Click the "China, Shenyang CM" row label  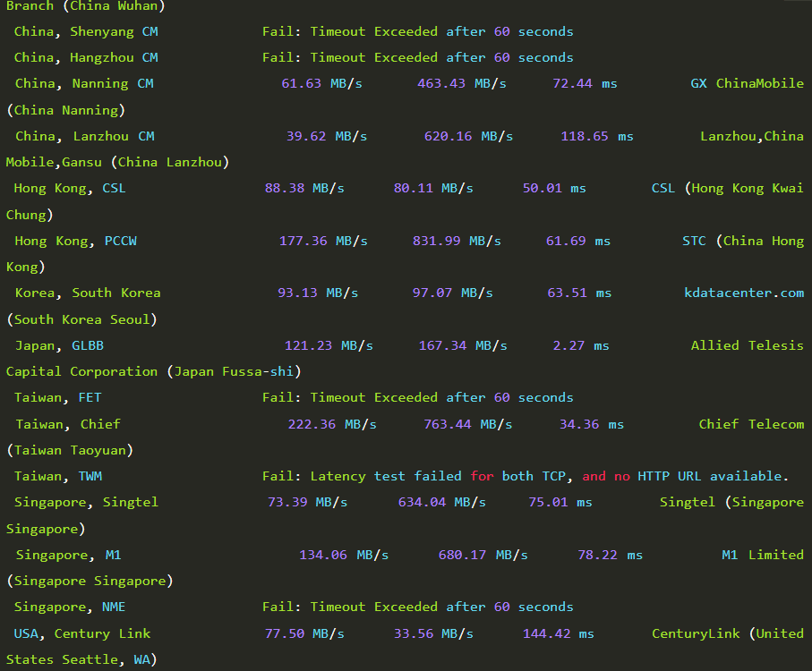[86, 32]
